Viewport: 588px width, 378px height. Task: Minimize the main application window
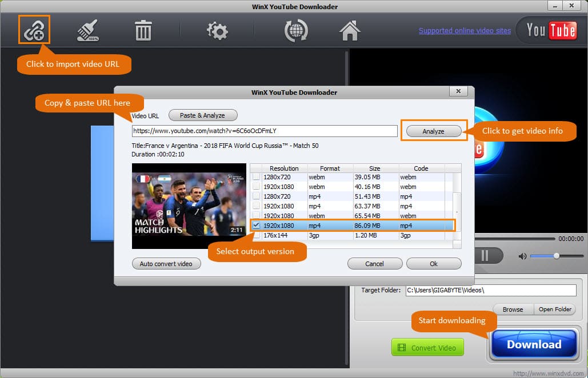pyautogui.click(x=555, y=6)
